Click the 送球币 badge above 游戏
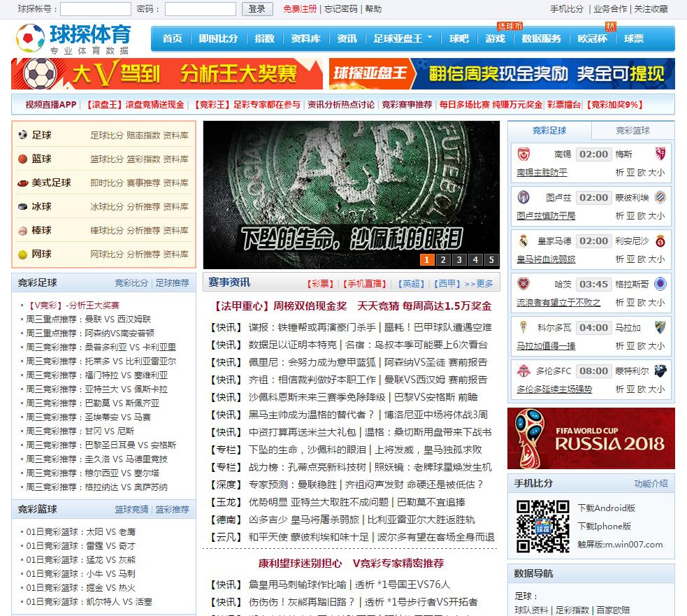The height and width of the screenshot is (616, 687). pyautogui.click(x=509, y=27)
